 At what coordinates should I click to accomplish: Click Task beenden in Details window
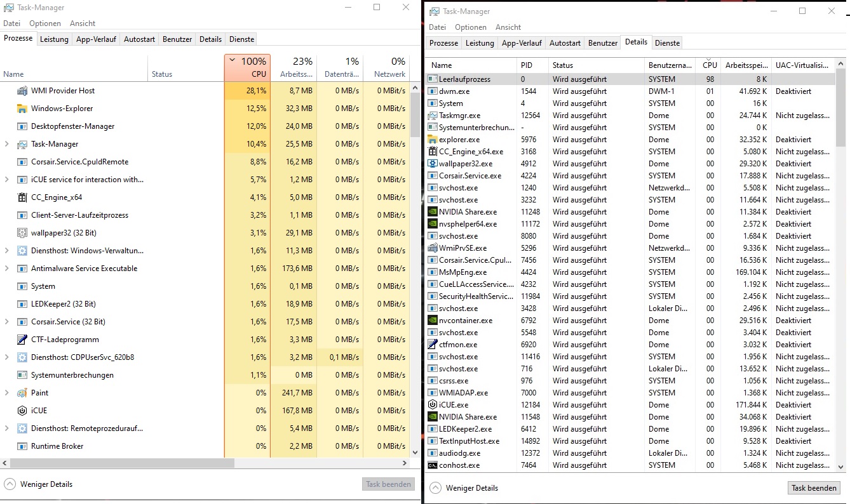point(814,488)
